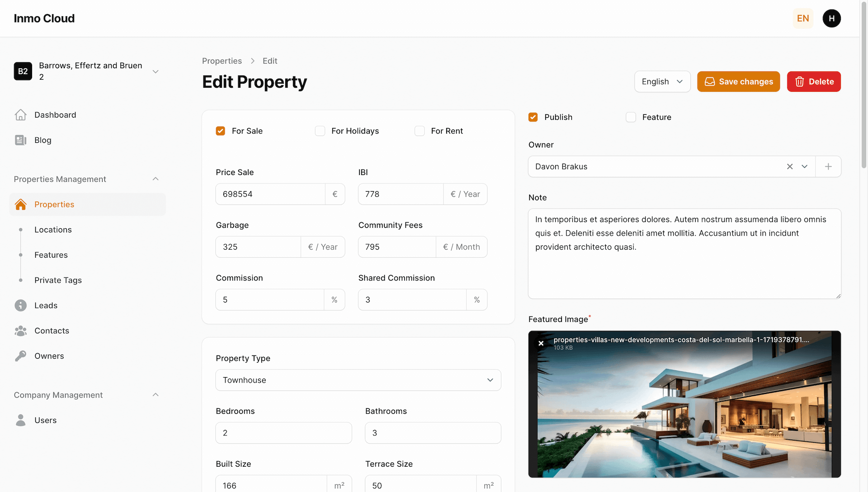
Task: Enable the For Holidays checkbox
Action: (320, 131)
